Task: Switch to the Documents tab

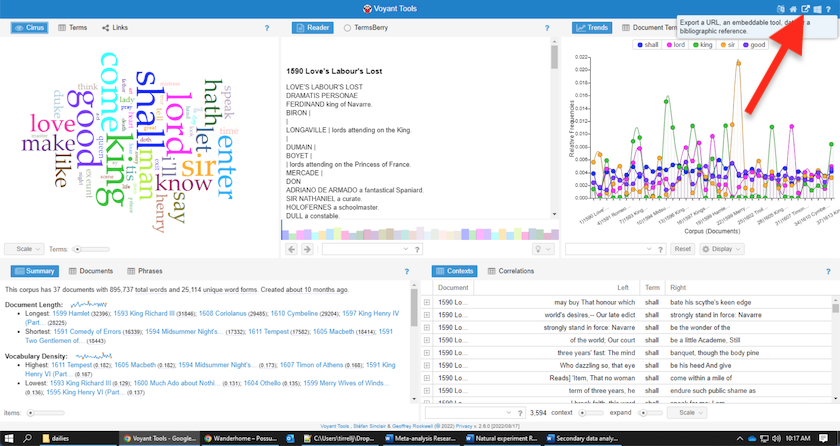Action: pyautogui.click(x=91, y=271)
